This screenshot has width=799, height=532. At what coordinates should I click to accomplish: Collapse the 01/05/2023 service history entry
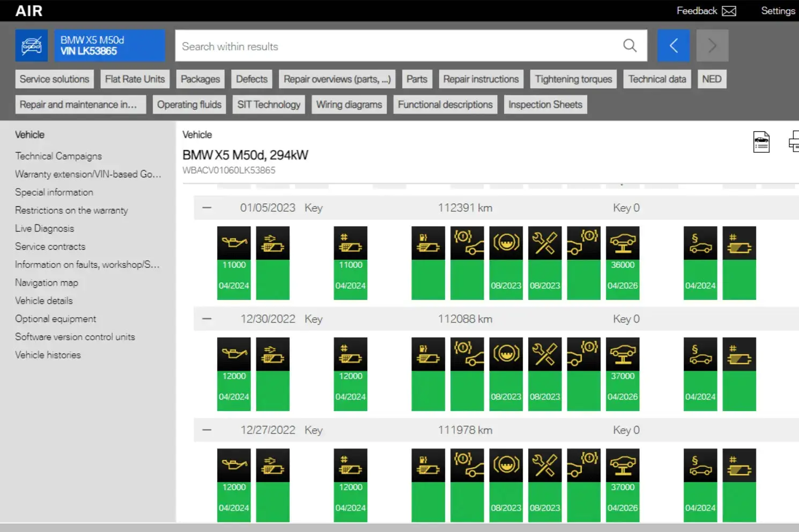click(x=207, y=207)
